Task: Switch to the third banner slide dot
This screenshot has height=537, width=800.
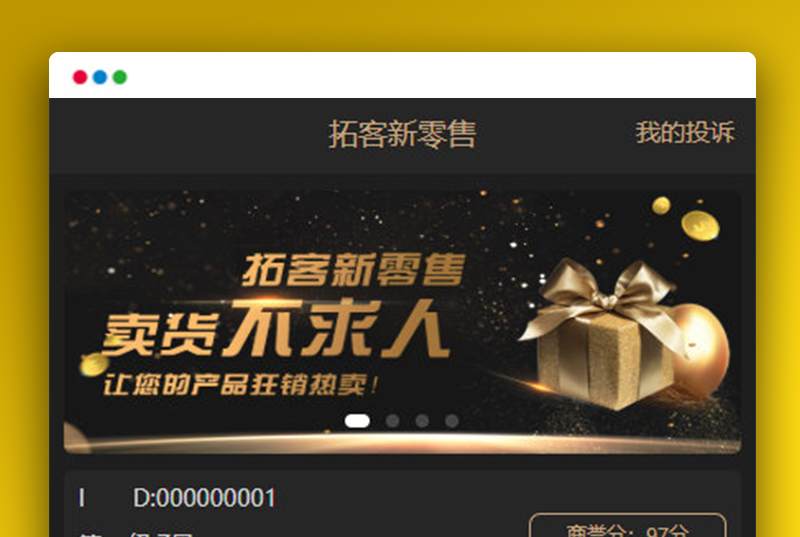Action: click(x=422, y=421)
